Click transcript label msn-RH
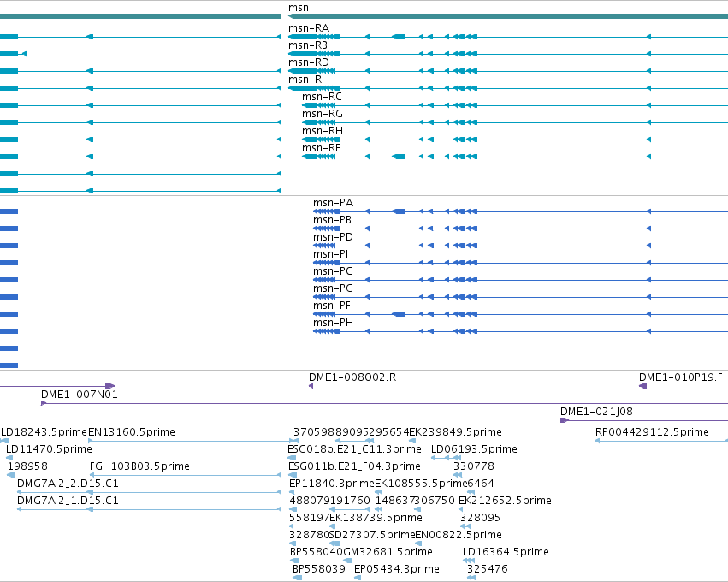Viewport: 728px width, 582px height. (x=323, y=132)
